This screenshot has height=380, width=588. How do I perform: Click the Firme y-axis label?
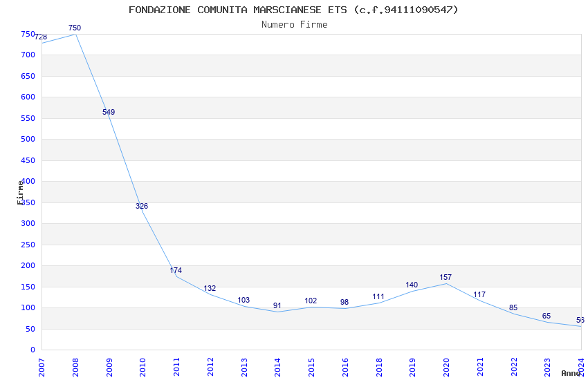(20, 193)
